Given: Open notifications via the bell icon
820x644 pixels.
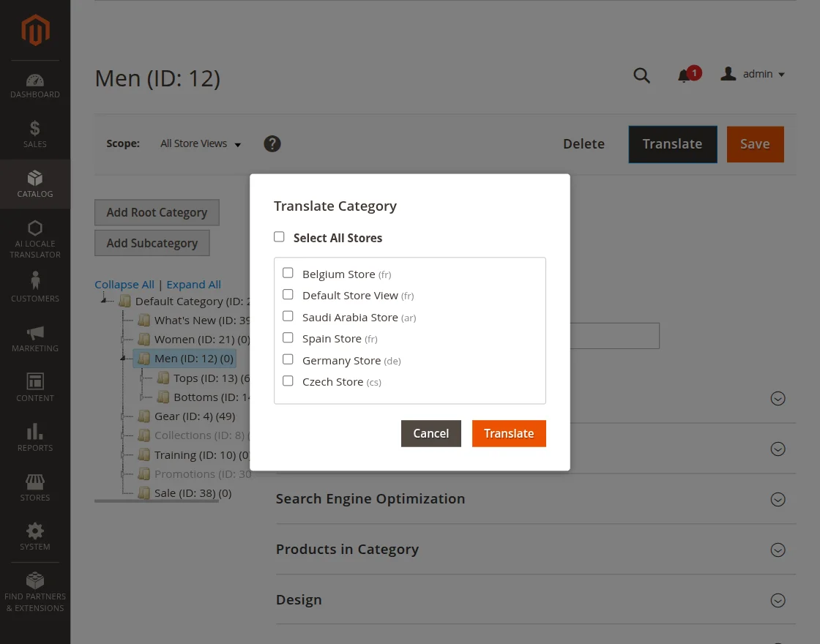Looking at the screenshot, I should 685,75.
